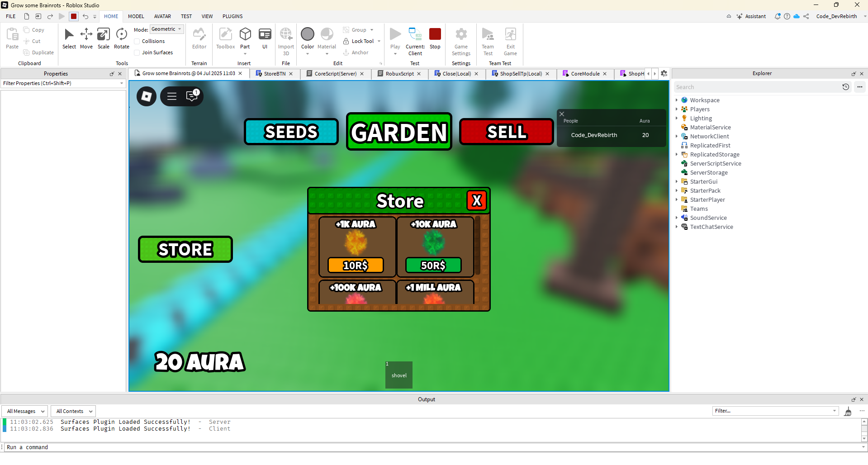868x465 pixels.
Task: Expand the Lighting node
Action: coord(677,118)
